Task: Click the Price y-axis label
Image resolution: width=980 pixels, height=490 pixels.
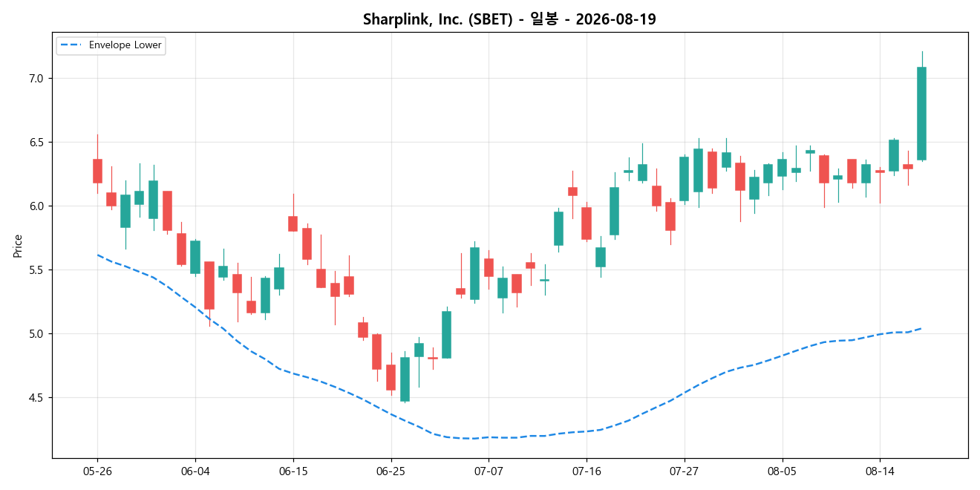Action: [18, 246]
